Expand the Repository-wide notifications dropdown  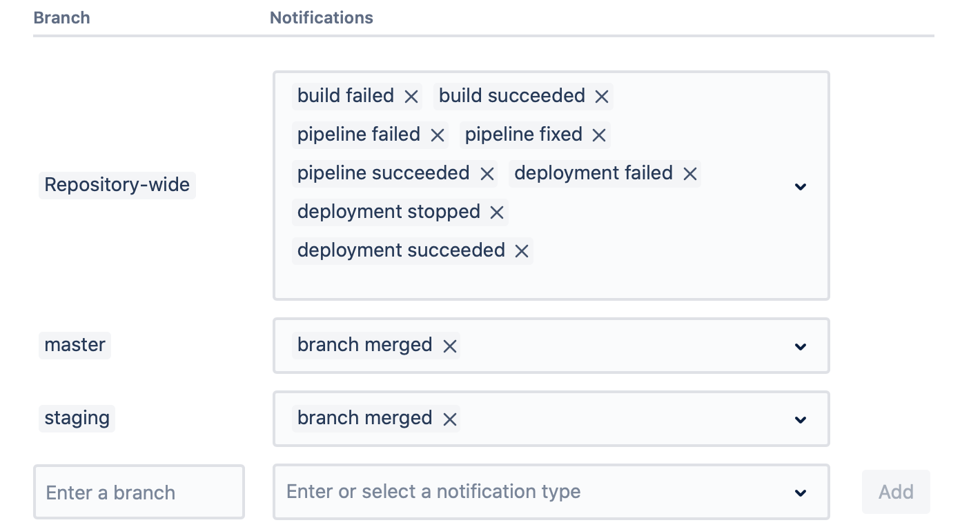pos(800,186)
